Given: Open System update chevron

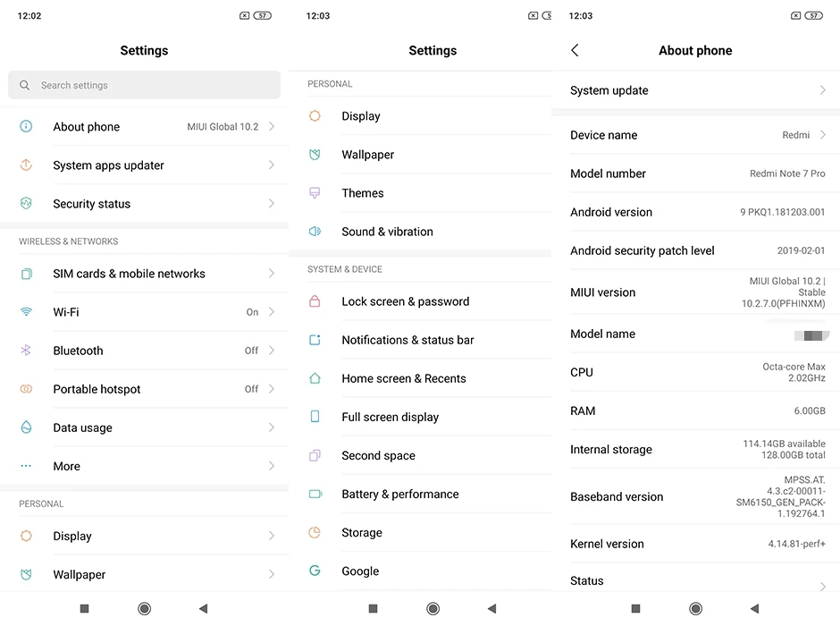Looking at the screenshot, I should 823,90.
